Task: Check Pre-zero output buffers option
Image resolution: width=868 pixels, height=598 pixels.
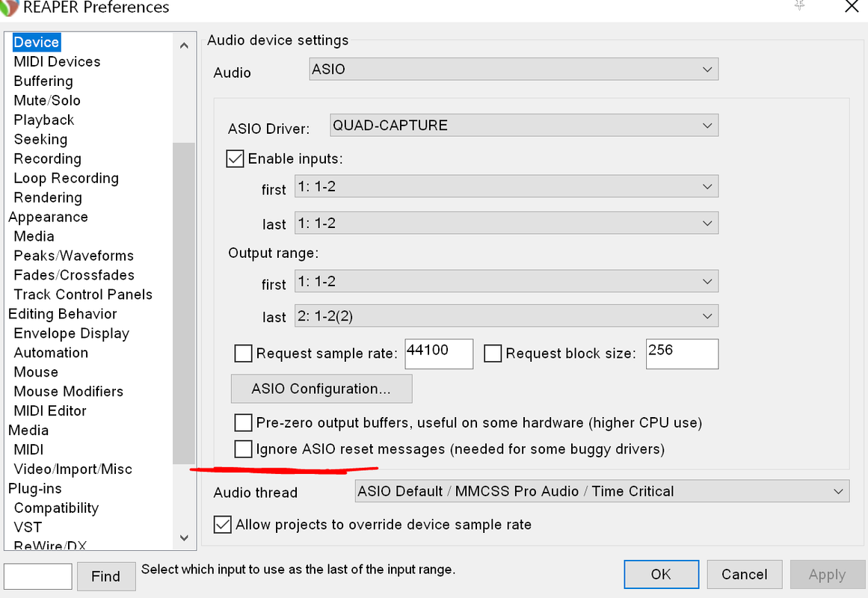Action: 243,422
